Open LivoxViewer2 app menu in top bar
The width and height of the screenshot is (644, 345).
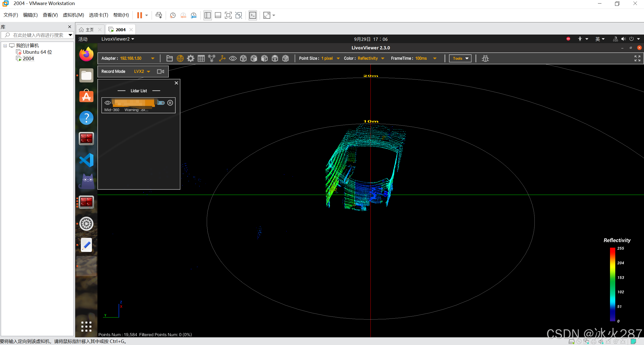(118, 39)
